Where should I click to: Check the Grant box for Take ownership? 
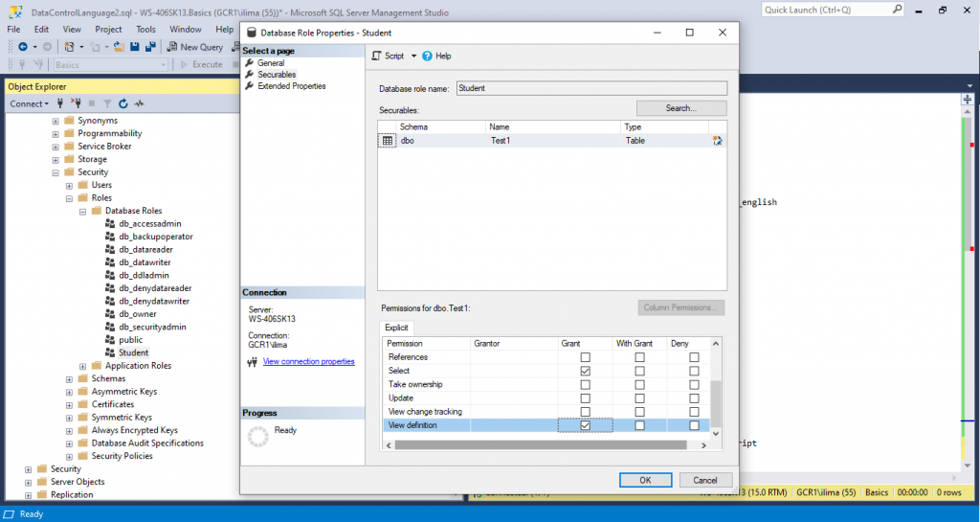(x=585, y=384)
